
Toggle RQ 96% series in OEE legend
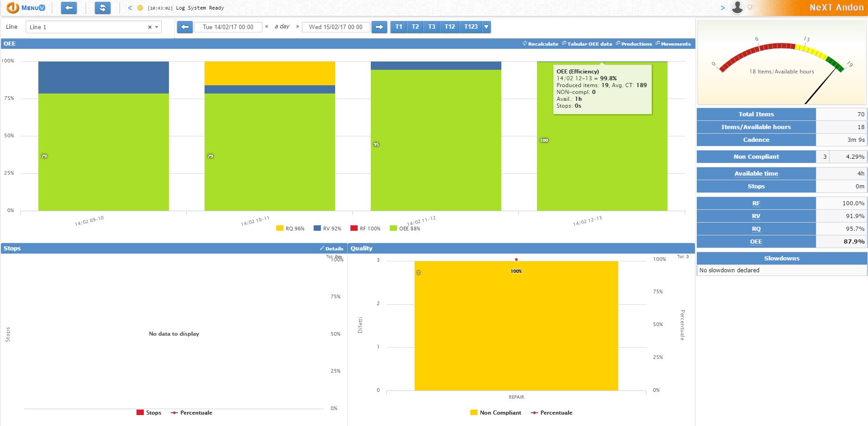290,229
